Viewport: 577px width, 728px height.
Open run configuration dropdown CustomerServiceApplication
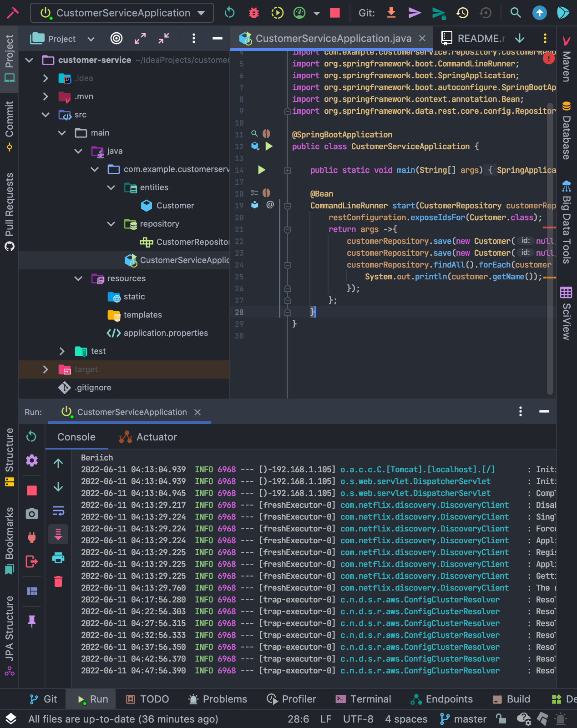coord(122,13)
